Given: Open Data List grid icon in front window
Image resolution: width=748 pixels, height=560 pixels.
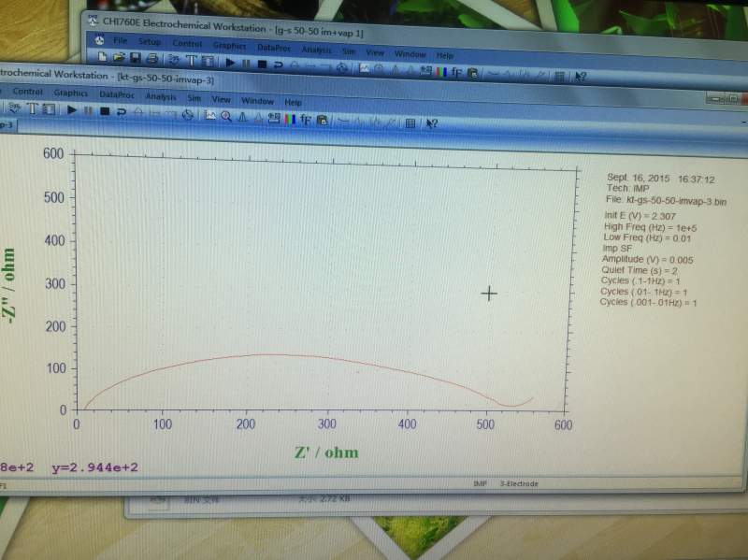Looking at the screenshot, I should (x=410, y=123).
